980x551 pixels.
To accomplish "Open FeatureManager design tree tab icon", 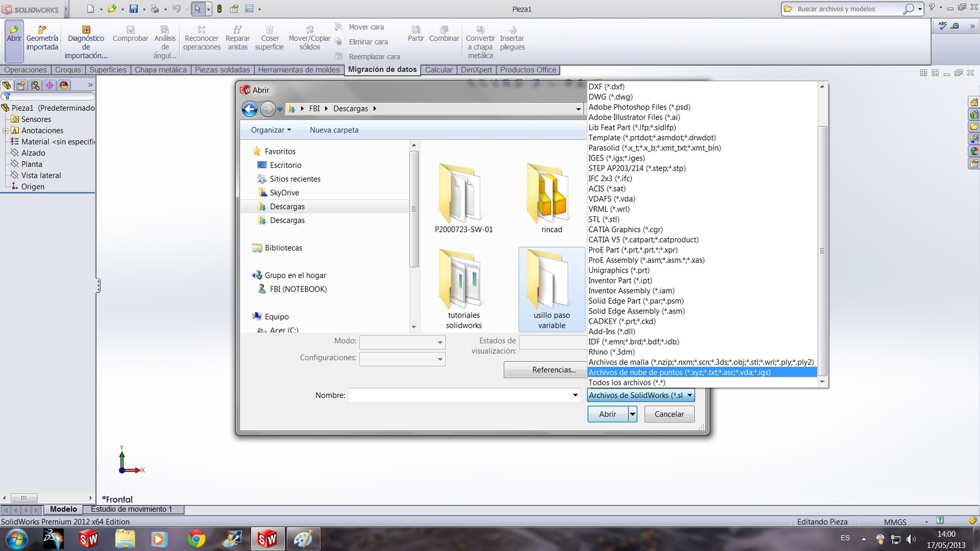I will pyautogui.click(x=7, y=85).
